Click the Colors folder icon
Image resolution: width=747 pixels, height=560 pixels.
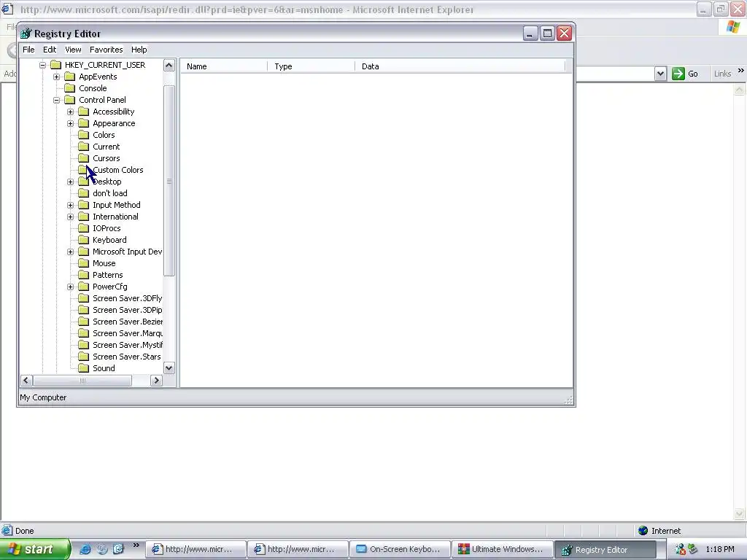[83, 135]
